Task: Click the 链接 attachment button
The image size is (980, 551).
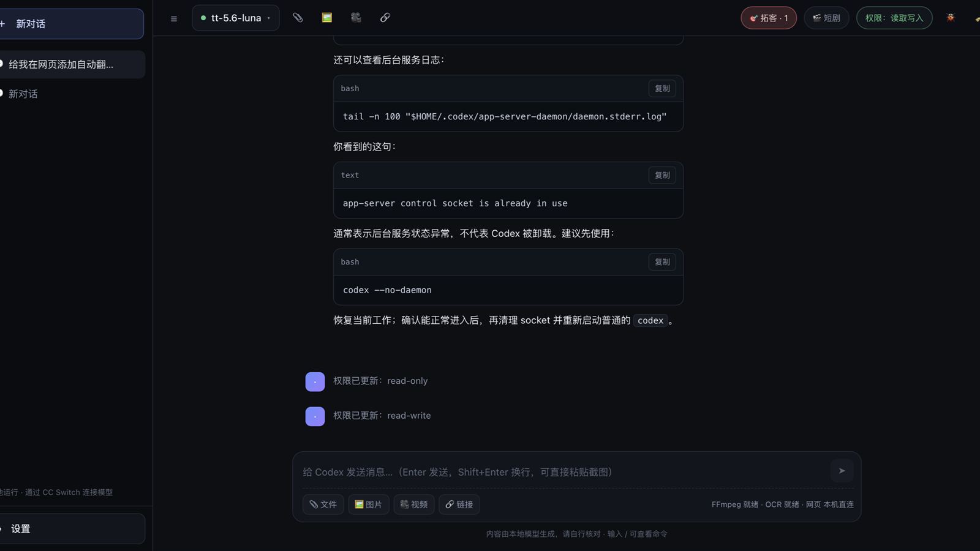Action: coord(459,504)
